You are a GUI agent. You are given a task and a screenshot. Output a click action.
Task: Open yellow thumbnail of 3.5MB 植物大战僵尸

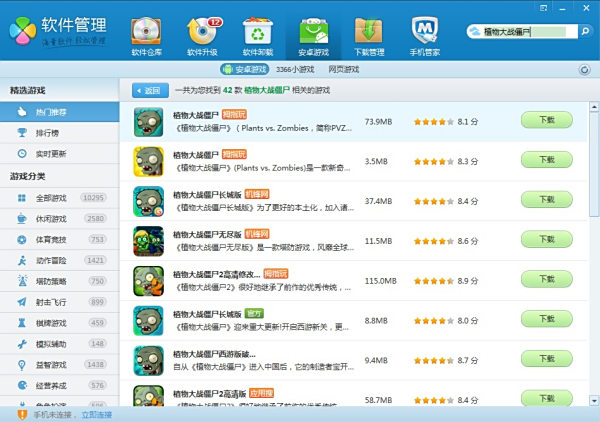tap(148, 162)
